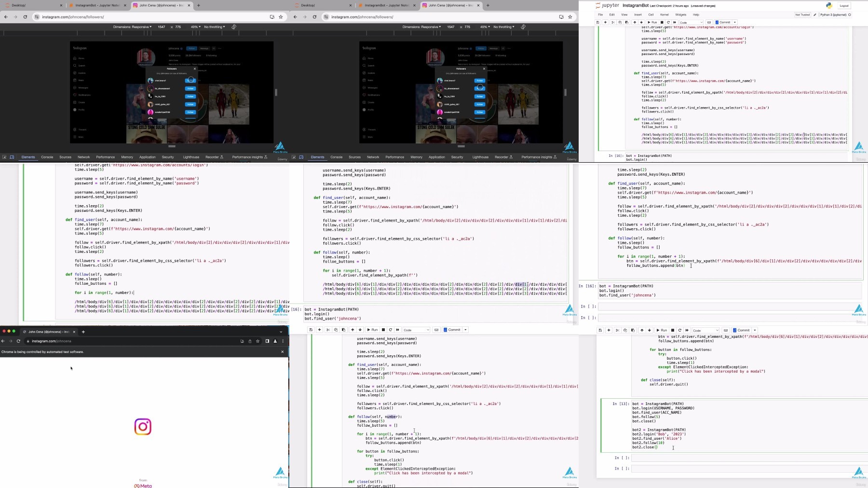Open No throttling dropdown in leftmost browser
The width and height of the screenshot is (868, 488).
[215, 27]
